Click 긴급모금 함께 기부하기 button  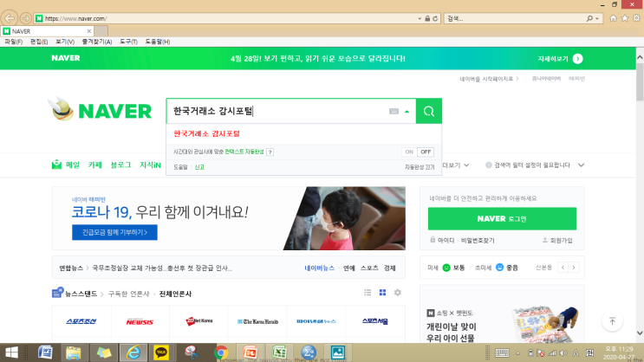pos(114,232)
